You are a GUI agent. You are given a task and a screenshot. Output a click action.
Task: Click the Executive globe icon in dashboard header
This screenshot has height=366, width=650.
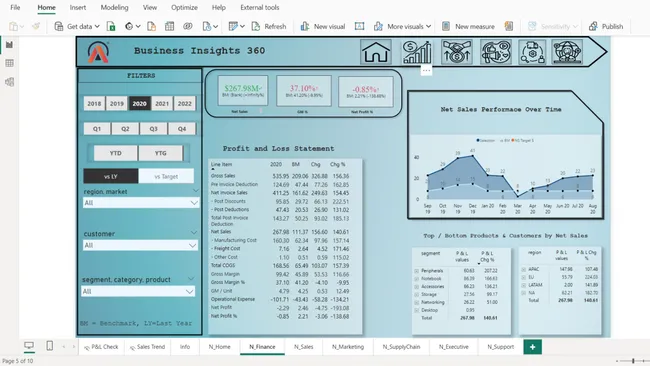pyautogui.click(x=567, y=52)
